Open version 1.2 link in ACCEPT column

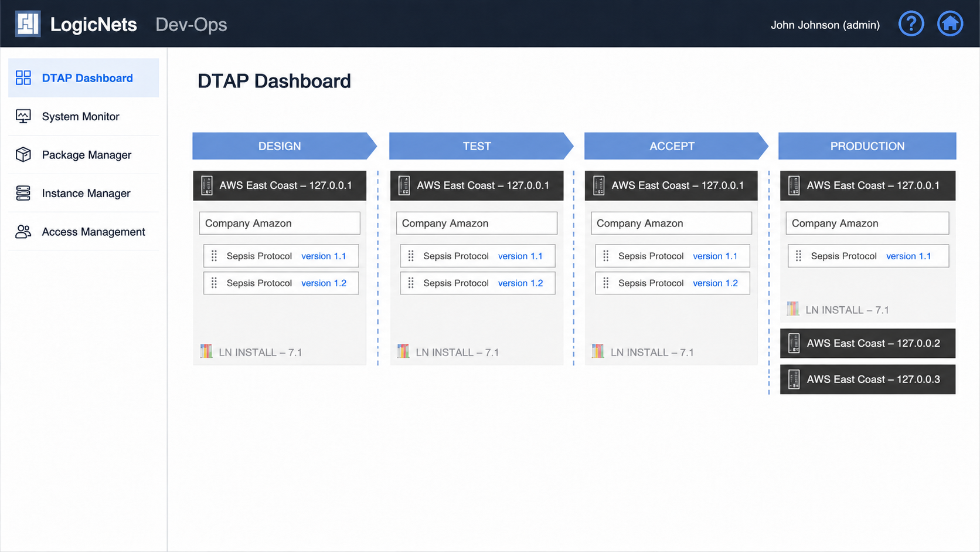click(715, 283)
